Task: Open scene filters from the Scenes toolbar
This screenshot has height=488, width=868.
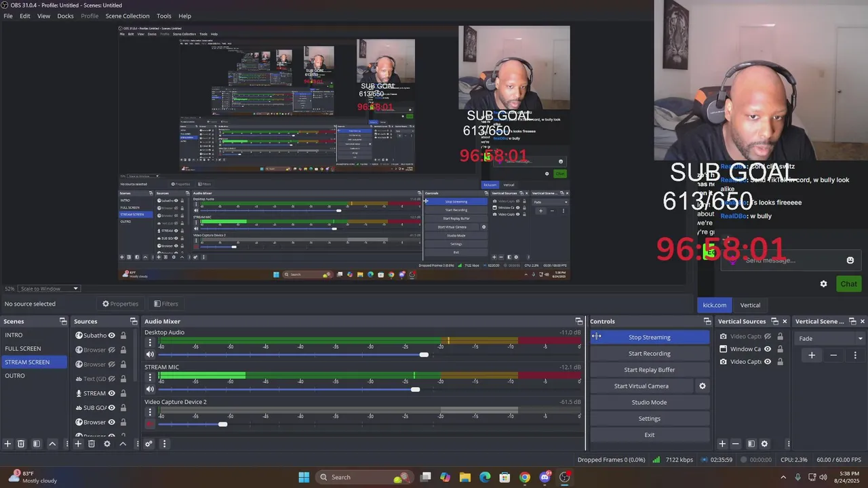Action: click(37, 444)
